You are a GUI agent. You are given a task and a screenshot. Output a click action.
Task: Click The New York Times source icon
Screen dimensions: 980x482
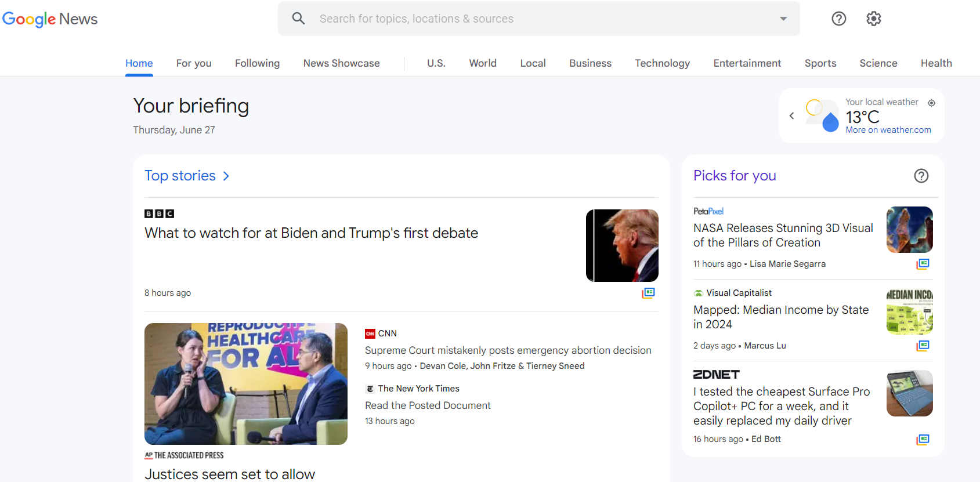pyautogui.click(x=370, y=389)
